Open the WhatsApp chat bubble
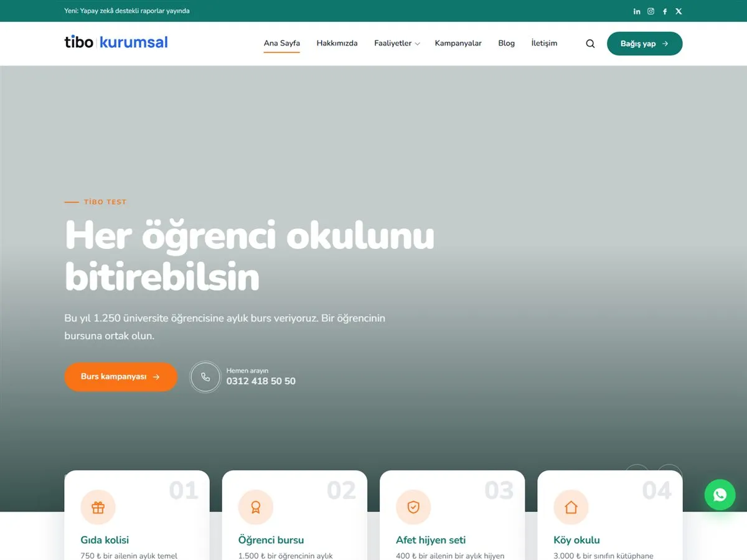747x560 pixels. 720,495
